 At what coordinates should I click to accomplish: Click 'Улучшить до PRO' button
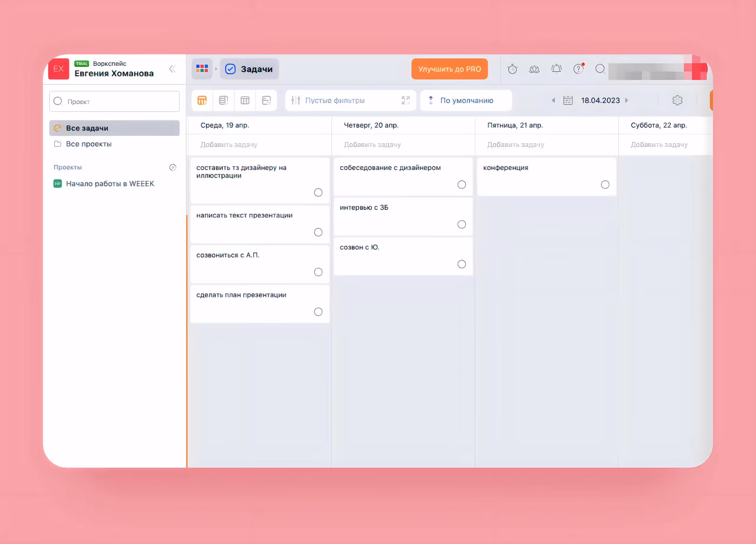(x=449, y=69)
